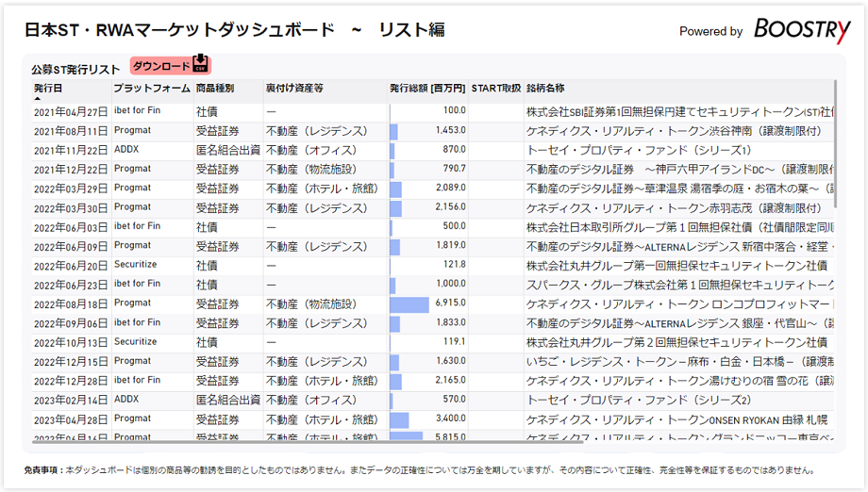Click the amount value 1,630.0
The image size is (868, 492).
click(x=451, y=360)
